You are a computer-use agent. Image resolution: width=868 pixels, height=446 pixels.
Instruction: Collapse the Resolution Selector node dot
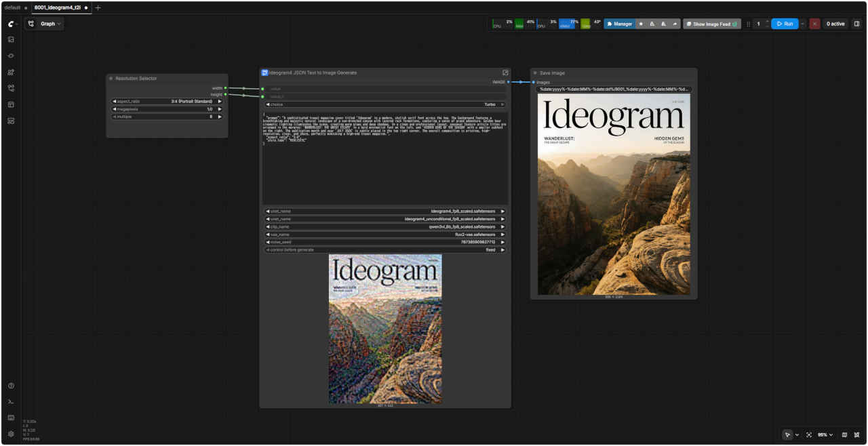pos(111,79)
